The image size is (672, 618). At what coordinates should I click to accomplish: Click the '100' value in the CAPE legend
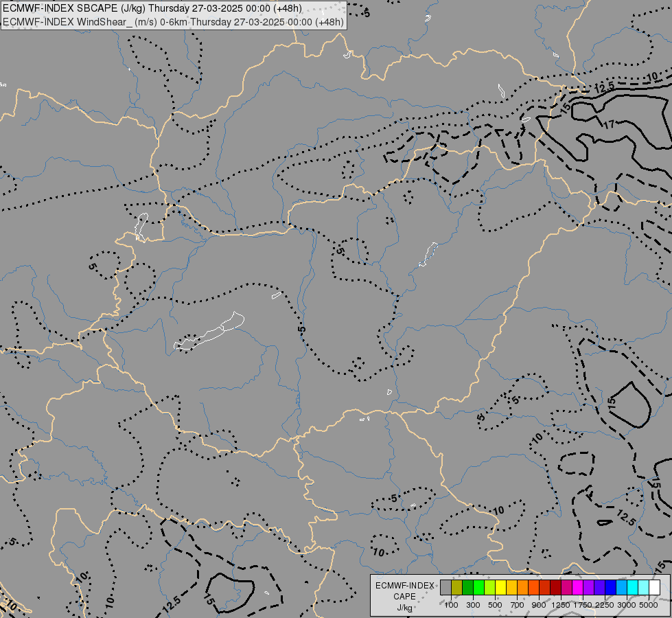[451, 605]
